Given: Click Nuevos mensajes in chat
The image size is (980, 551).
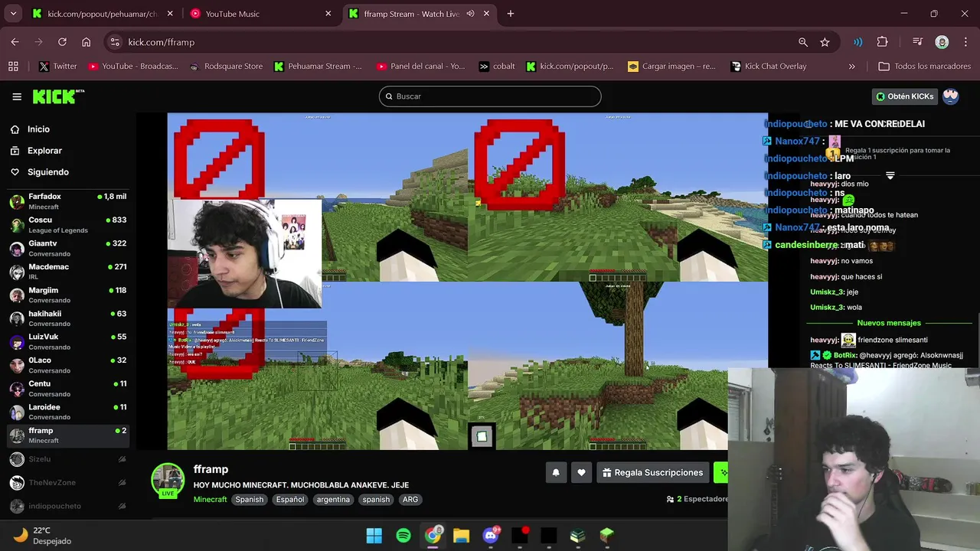Looking at the screenshot, I should point(889,323).
